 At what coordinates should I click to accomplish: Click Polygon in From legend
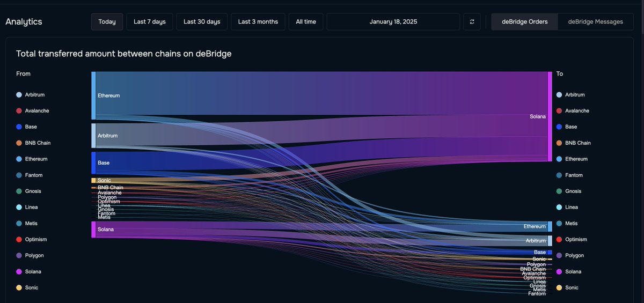30,256
